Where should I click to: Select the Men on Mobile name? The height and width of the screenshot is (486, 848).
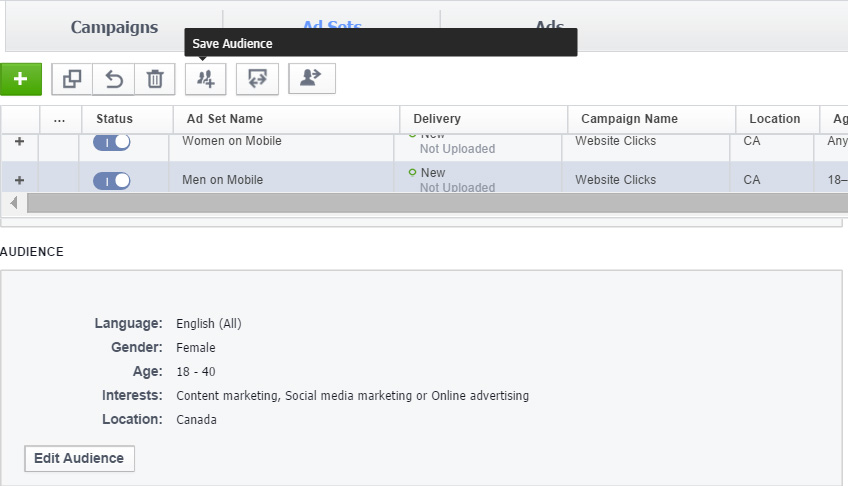pos(222,180)
